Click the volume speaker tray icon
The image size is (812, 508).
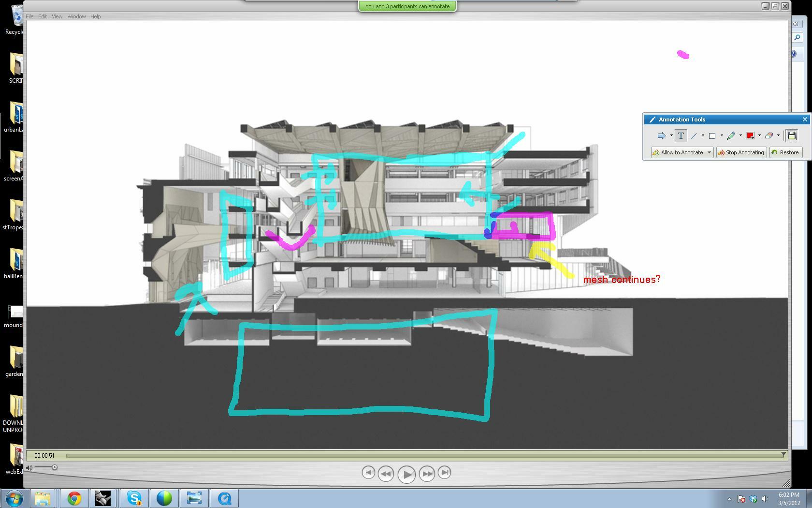765,499
